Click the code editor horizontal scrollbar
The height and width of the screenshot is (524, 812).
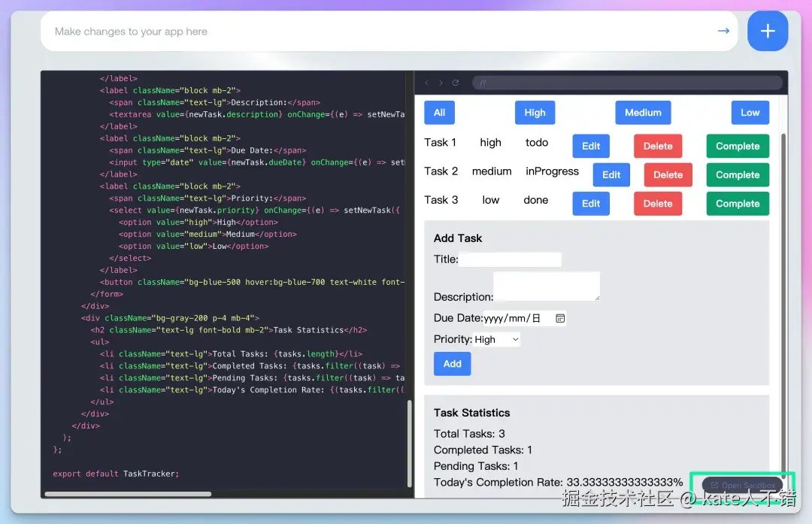coord(128,494)
